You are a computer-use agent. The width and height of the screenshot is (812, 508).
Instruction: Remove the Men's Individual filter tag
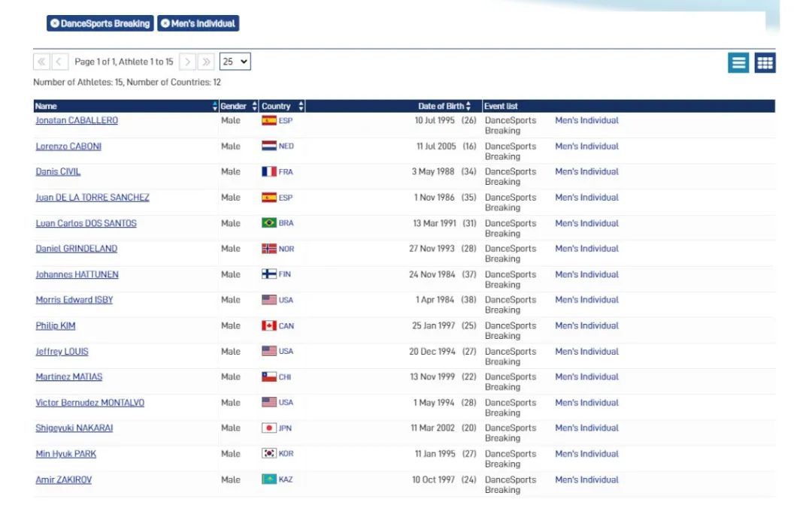(165, 24)
